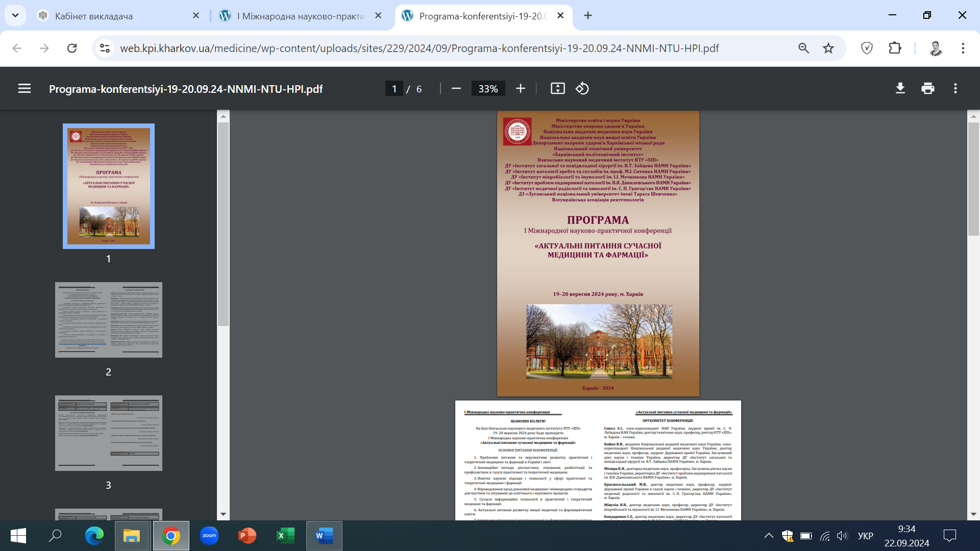Image resolution: width=980 pixels, height=551 pixels.
Task: Toggle the PDF sidebar menu icon
Action: (24, 89)
